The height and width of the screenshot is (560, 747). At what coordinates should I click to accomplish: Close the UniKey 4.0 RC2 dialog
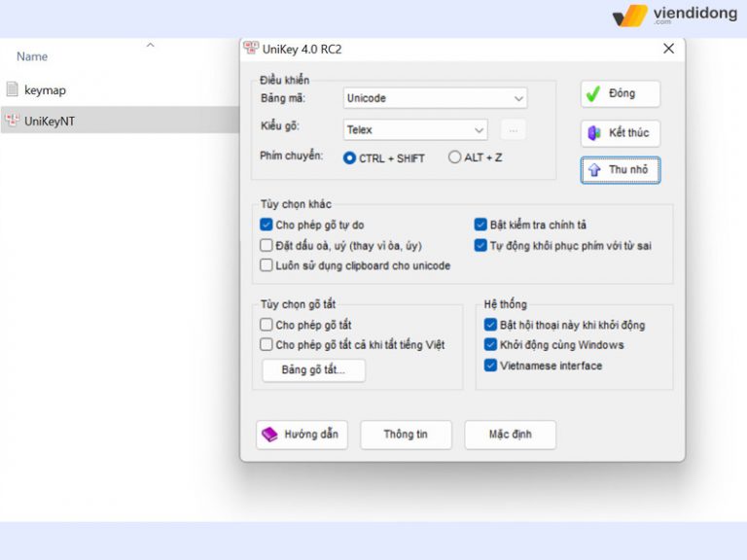(x=668, y=49)
